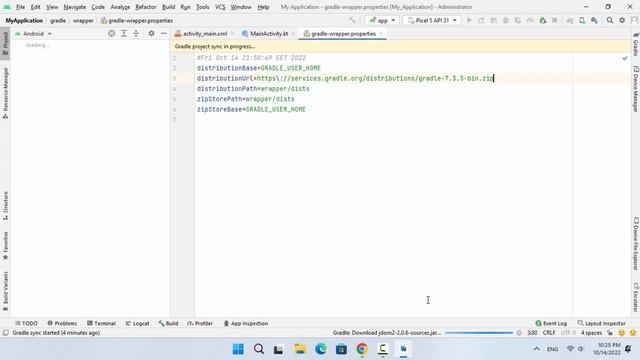Toggle the Device Manager right side panel
This screenshot has width=640, height=360.
[636, 89]
